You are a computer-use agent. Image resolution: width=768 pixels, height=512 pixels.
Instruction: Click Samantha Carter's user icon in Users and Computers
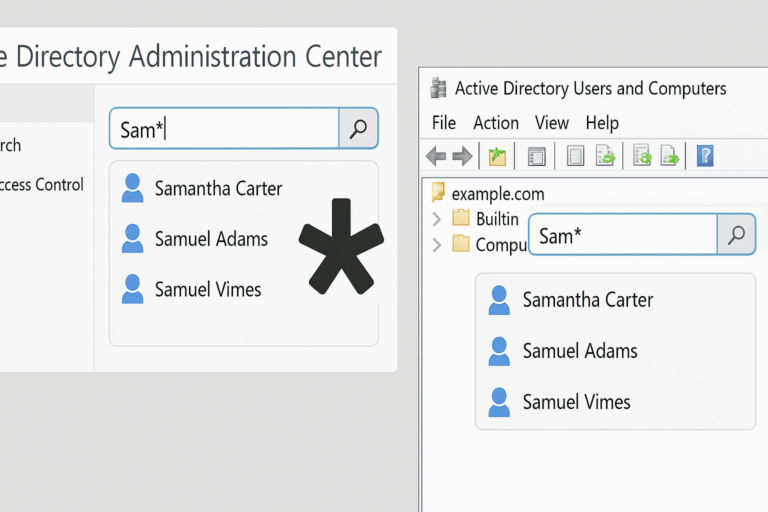499,300
